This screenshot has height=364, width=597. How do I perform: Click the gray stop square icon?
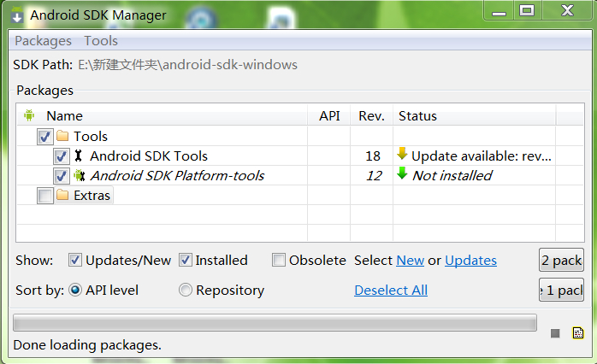(x=555, y=333)
